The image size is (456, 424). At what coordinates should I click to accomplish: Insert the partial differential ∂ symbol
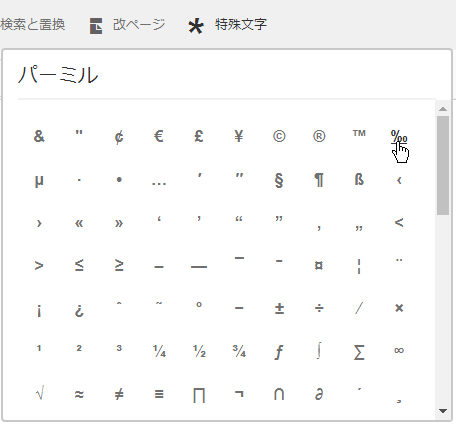pos(319,394)
